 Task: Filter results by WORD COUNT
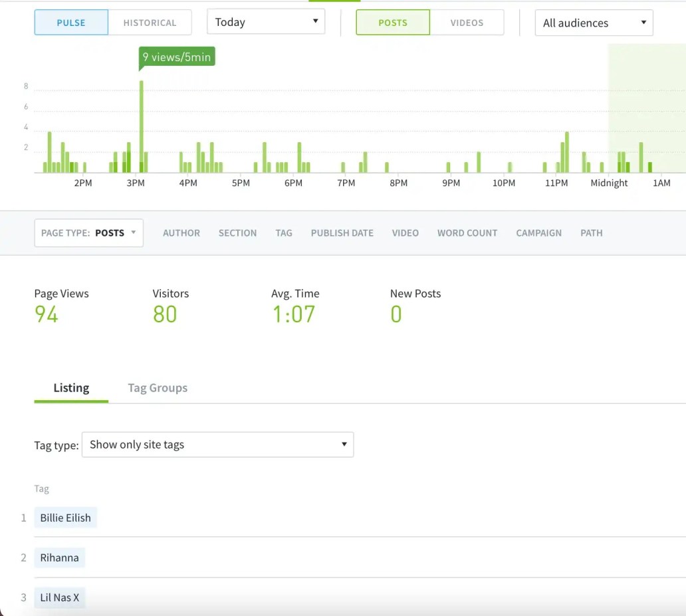[x=467, y=233]
